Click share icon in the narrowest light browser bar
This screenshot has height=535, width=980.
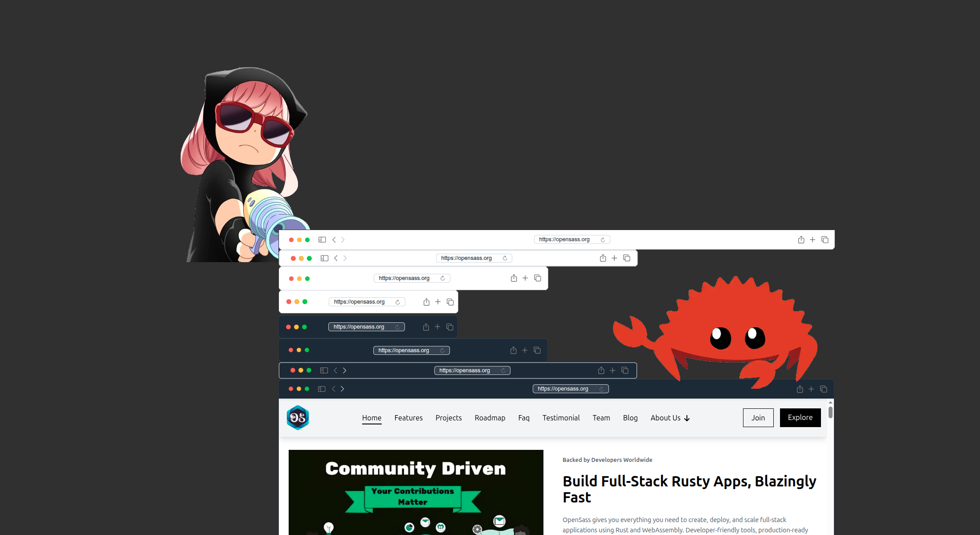[x=426, y=302]
